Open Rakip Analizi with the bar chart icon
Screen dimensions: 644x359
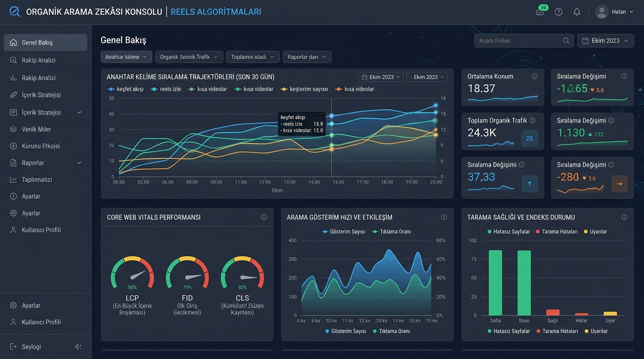45,78
